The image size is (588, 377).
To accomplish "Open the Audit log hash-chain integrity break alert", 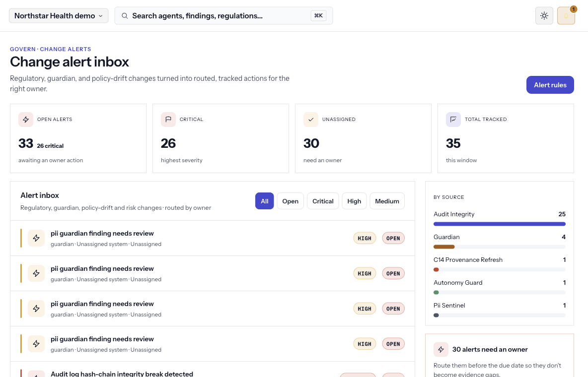I will (x=212, y=370).
